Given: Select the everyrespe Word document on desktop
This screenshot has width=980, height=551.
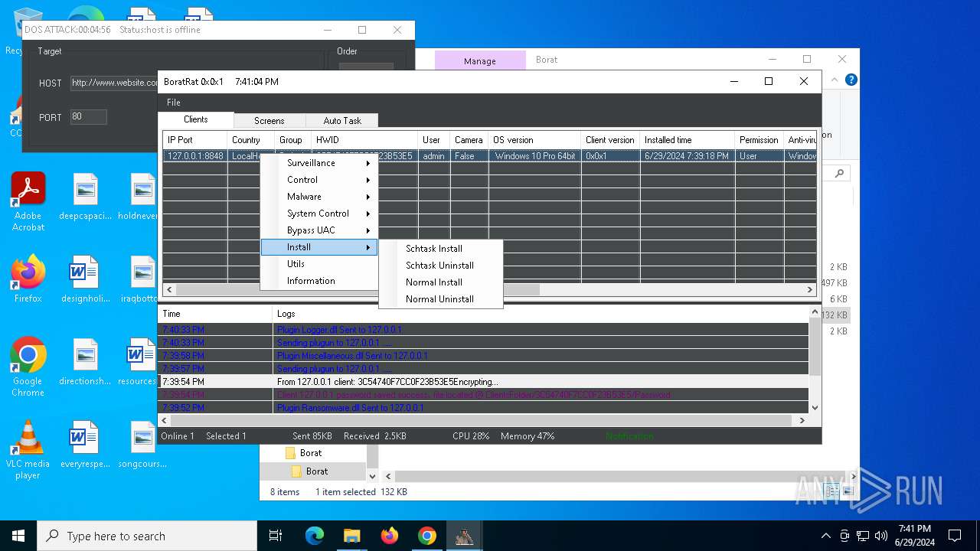Looking at the screenshot, I should click(85, 445).
